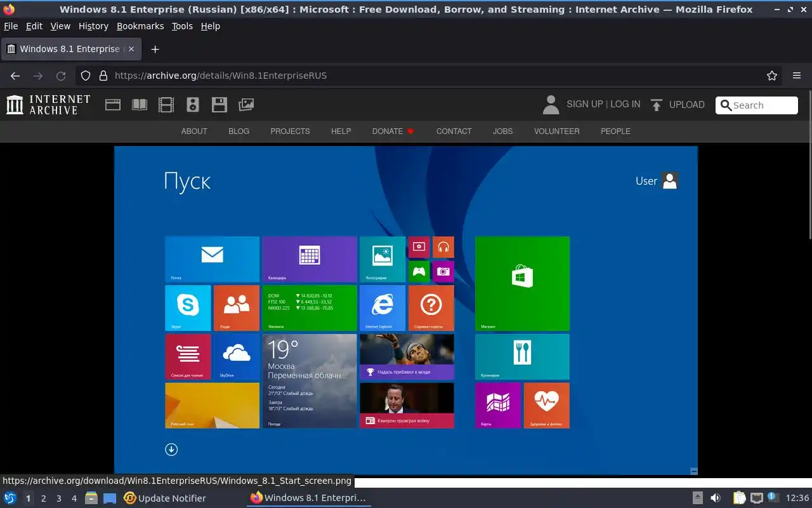Open the Firefox hamburger application menu

797,76
